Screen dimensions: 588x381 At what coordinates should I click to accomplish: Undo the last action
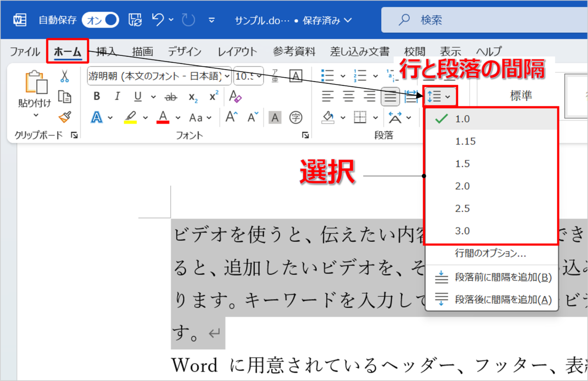(157, 19)
